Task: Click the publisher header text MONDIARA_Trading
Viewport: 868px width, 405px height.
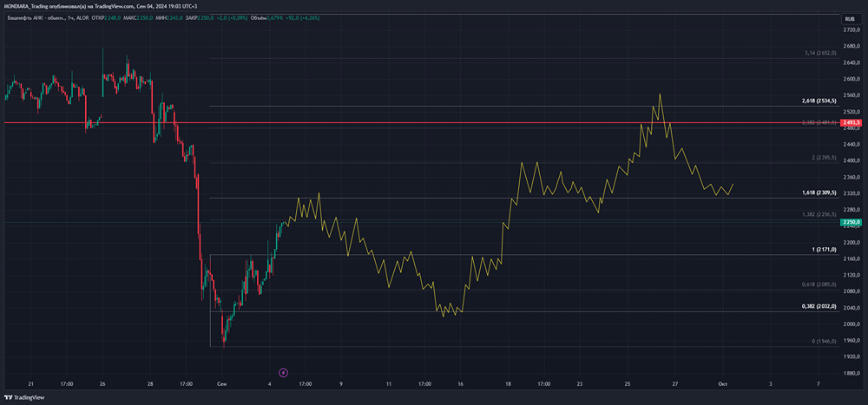Action: click(x=27, y=6)
